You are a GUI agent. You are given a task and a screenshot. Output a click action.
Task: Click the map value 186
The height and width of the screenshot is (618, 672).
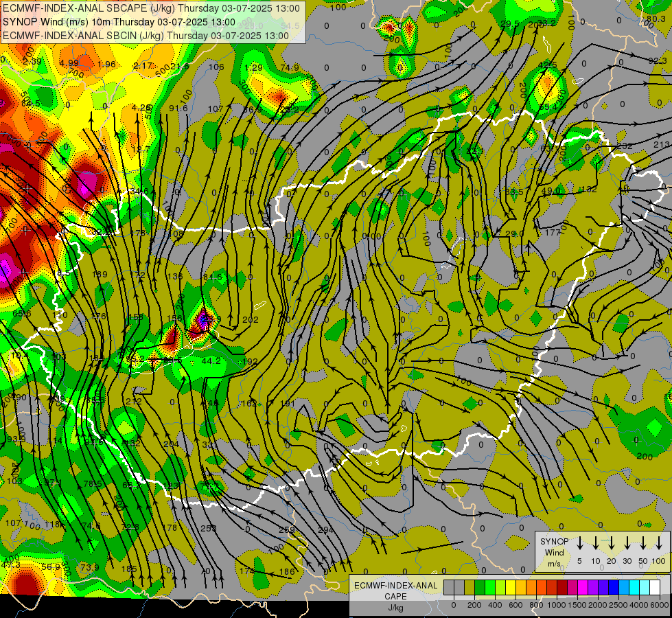(287, 571)
